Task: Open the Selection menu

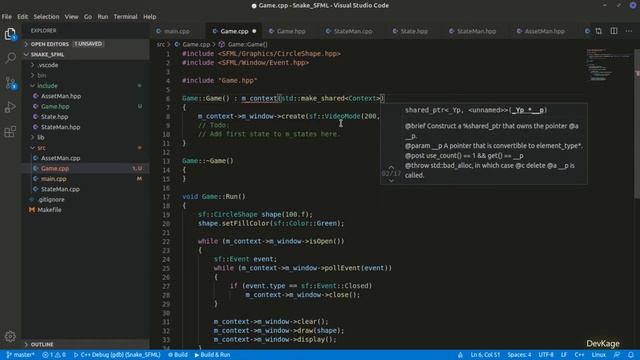Action: point(46,17)
